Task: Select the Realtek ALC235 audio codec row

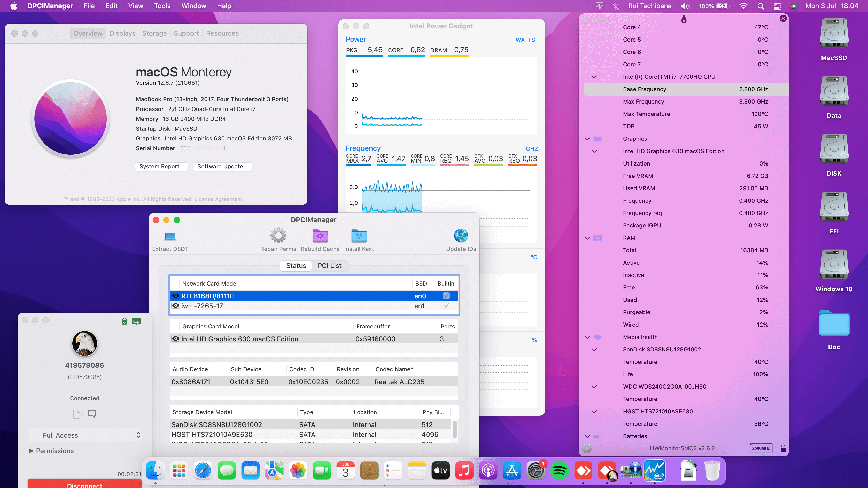Action: pos(314,382)
